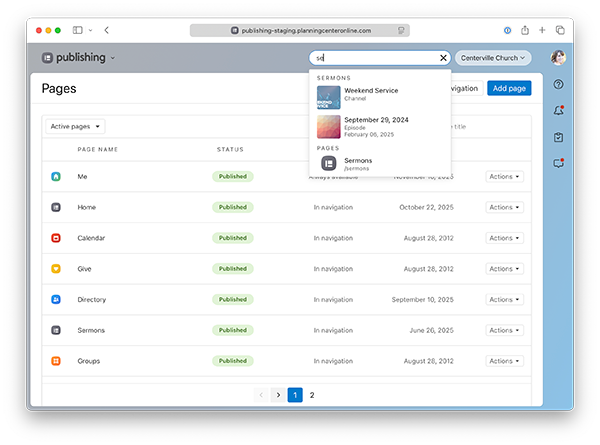Toggle the Safari sidebar icon
The image size is (600, 445).
coord(79,31)
